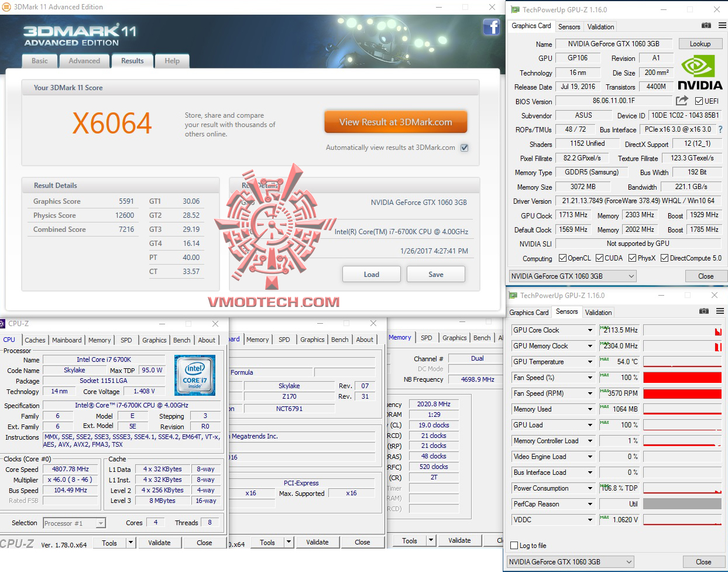
Task: Open the Processor #1 selection dropdown in CPU-Z
Action: click(x=74, y=523)
